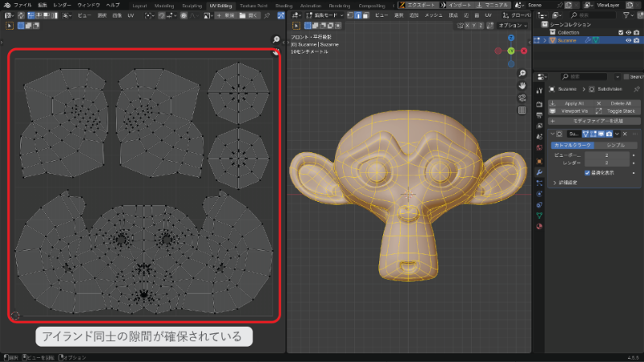Click the Blender logo icon
Viewport: 644px width, 362px height.
[x=7, y=5]
